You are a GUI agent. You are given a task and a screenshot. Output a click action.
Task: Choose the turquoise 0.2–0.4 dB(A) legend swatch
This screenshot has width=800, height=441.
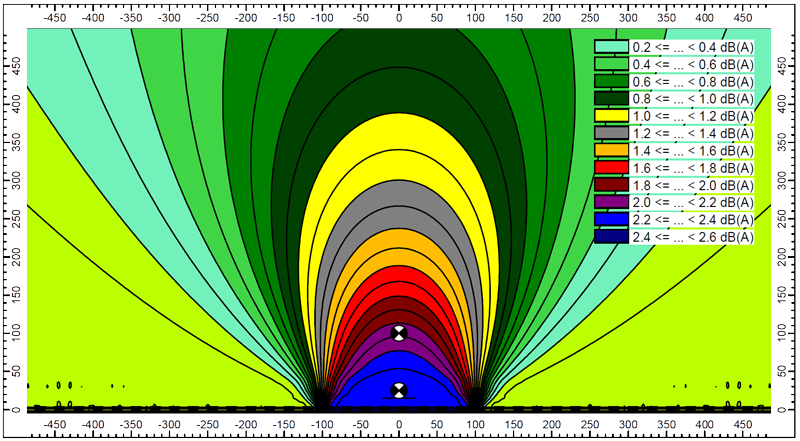point(610,46)
